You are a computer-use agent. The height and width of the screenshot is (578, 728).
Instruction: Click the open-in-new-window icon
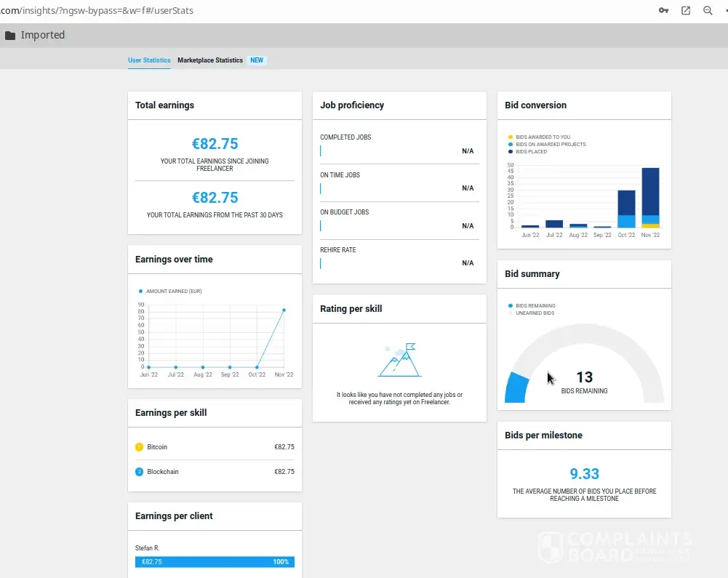click(686, 11)
